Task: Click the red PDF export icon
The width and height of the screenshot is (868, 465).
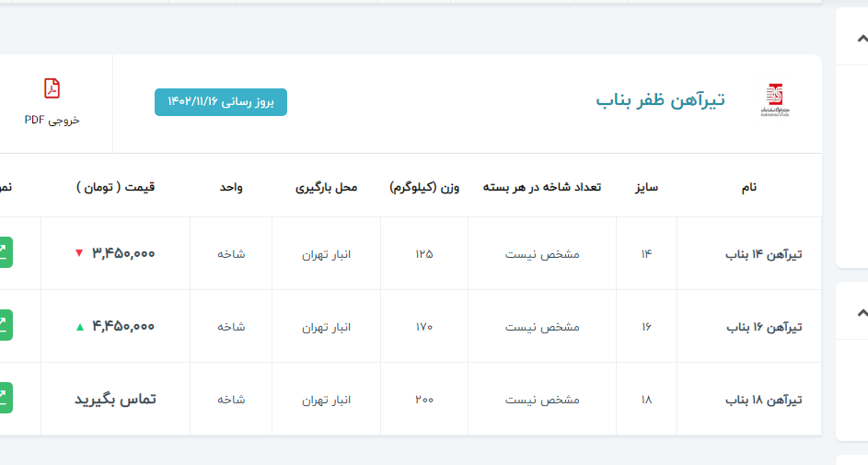Action: (52, 88)
